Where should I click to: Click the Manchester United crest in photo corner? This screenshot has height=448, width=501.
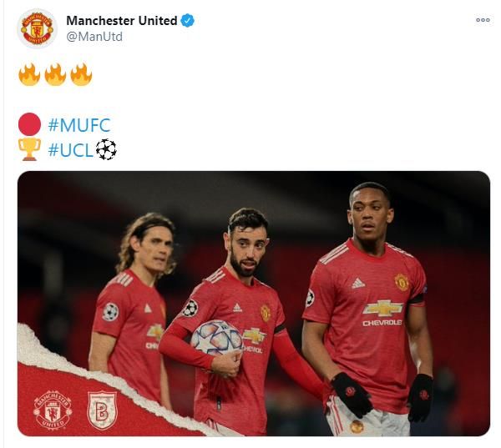pos(53,410)
